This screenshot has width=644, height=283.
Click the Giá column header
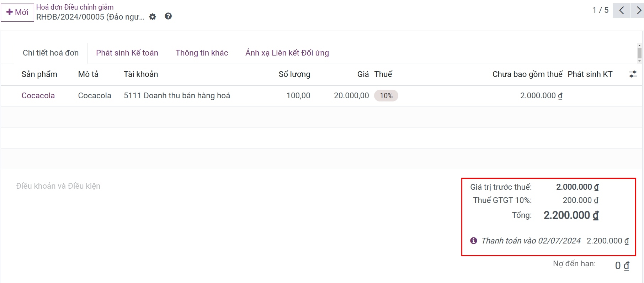point(363,74)
